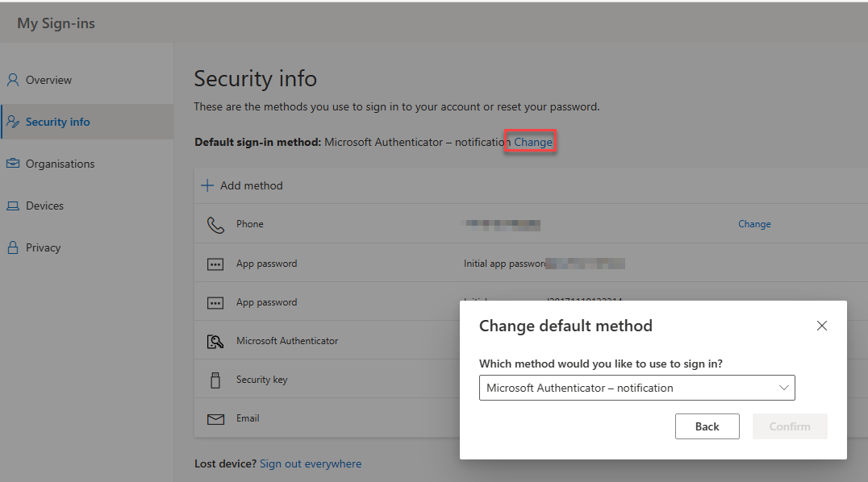Click the first App password icon

click(x=215, y=264)
